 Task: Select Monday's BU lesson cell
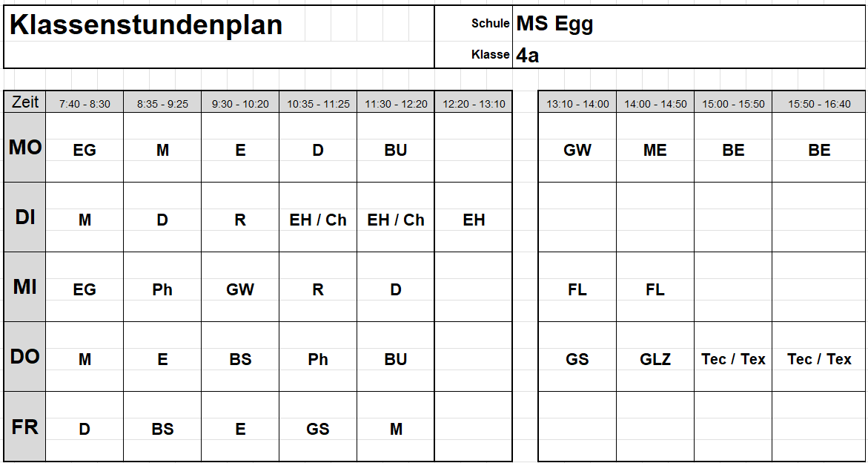coord(396,148)
